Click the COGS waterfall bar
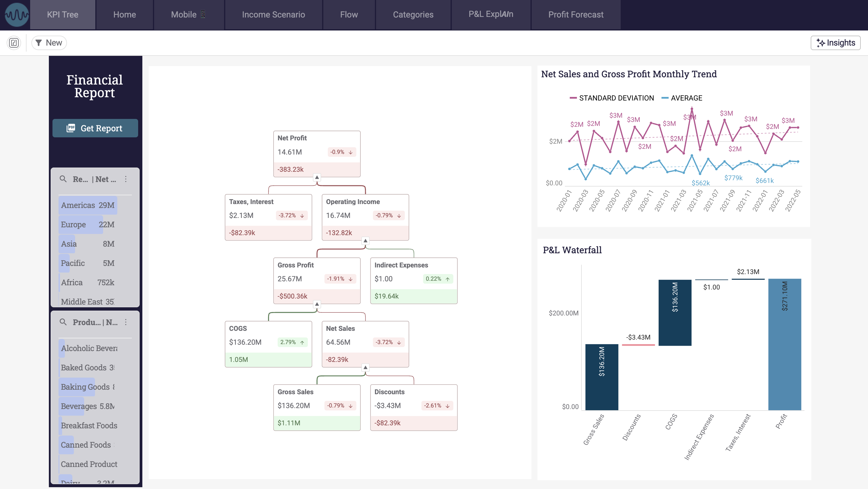The width and height of the screenshot is (868, 489). point(675,313)
